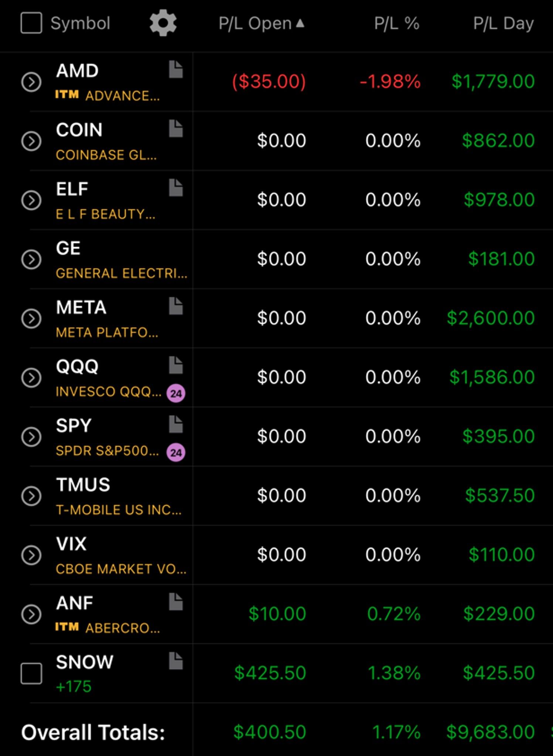
Task: Expand the TMUS position group
Action: (x=31, y=496)
